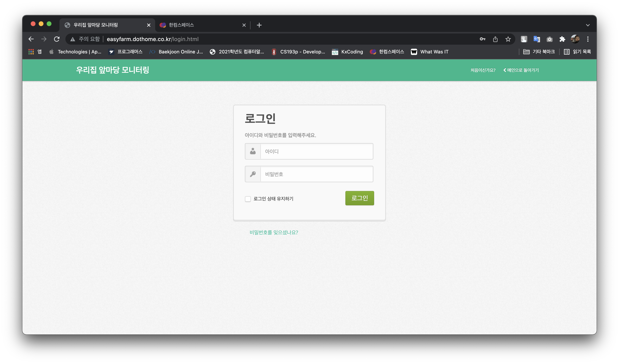Open the apps grid icon on bookmarks bar
Image resolution: width=619 pixels, height=364 pixels.
click(31, 52)
